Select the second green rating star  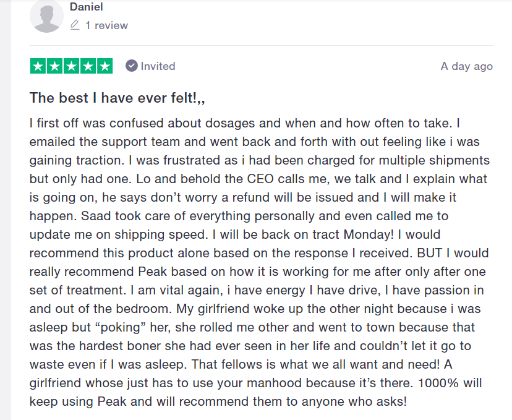pos(54,66)
